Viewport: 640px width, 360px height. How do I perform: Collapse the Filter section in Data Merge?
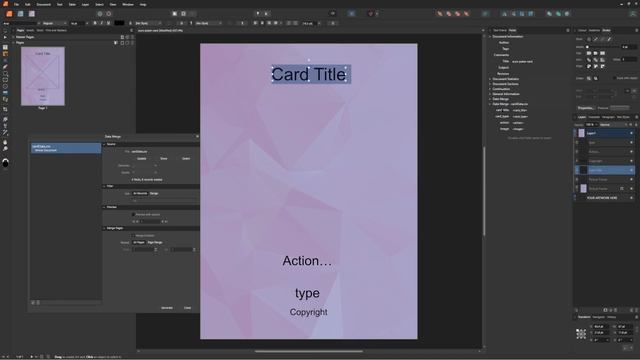(104, 186)
